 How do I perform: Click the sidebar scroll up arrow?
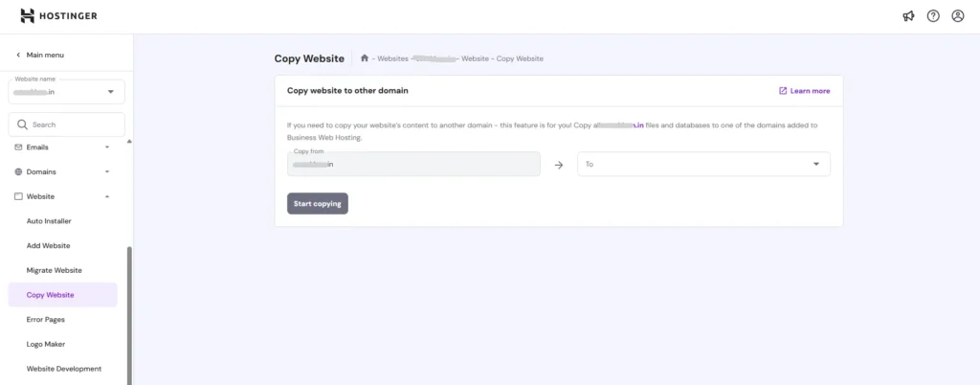click(129, 142)
